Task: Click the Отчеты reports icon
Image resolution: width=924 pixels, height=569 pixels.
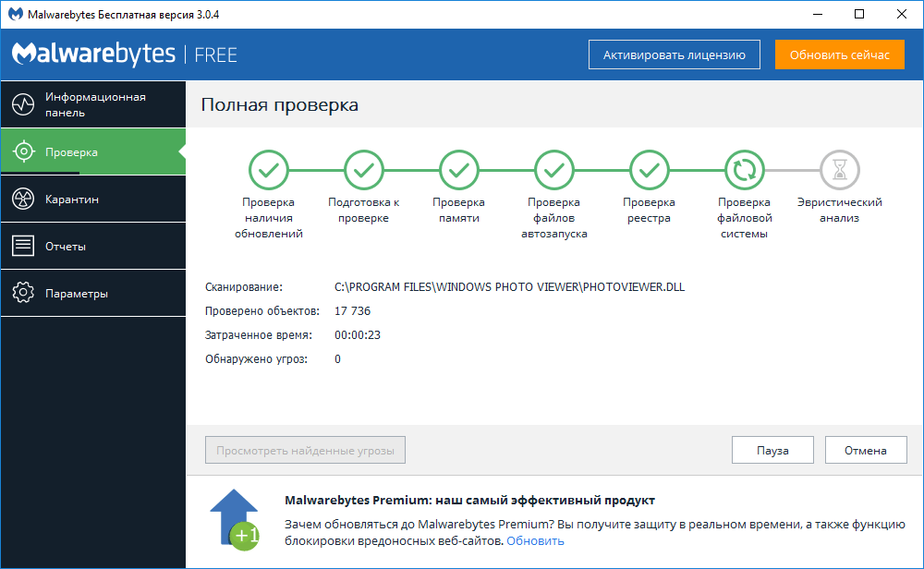Action: point(26,245)
